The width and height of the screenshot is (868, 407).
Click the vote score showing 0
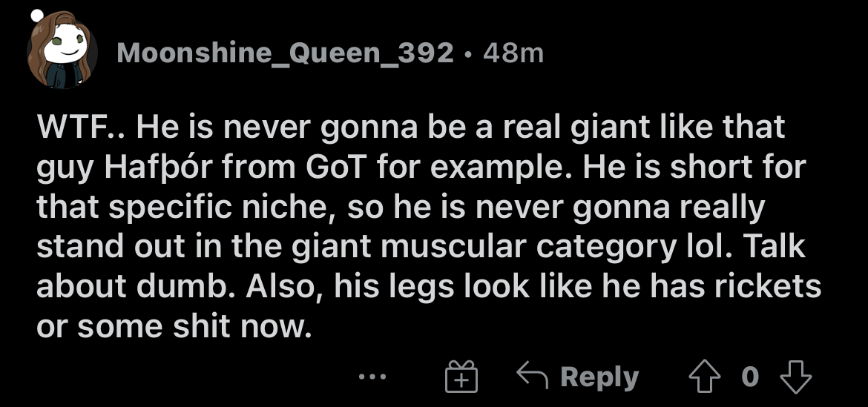[749, 377]
